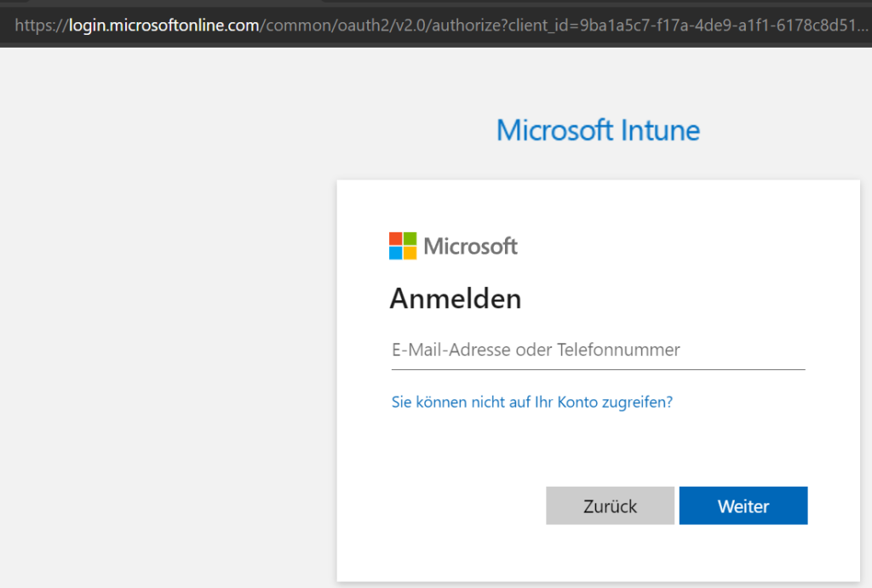The image size is (872, 588).
Task: Click the input underline below the email field
Action: pyautogui.click(x=597, y=368)
